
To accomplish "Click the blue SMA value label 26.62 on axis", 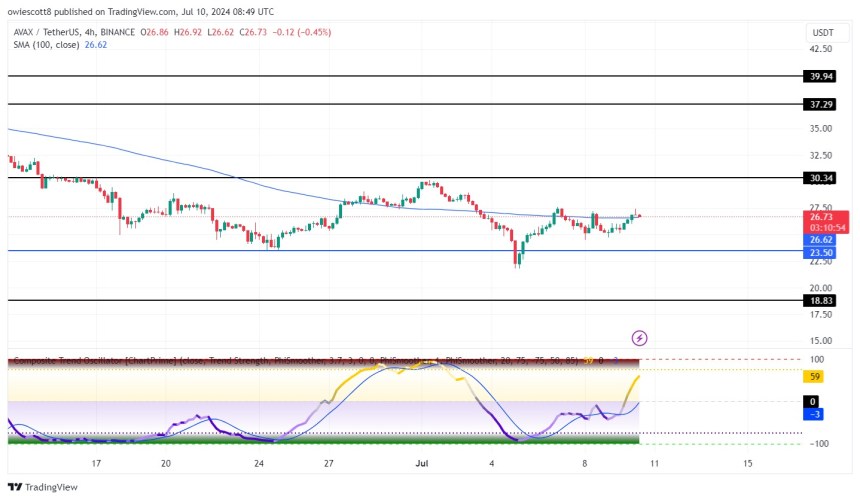I will pyautogui.click(x=819, y=240).
